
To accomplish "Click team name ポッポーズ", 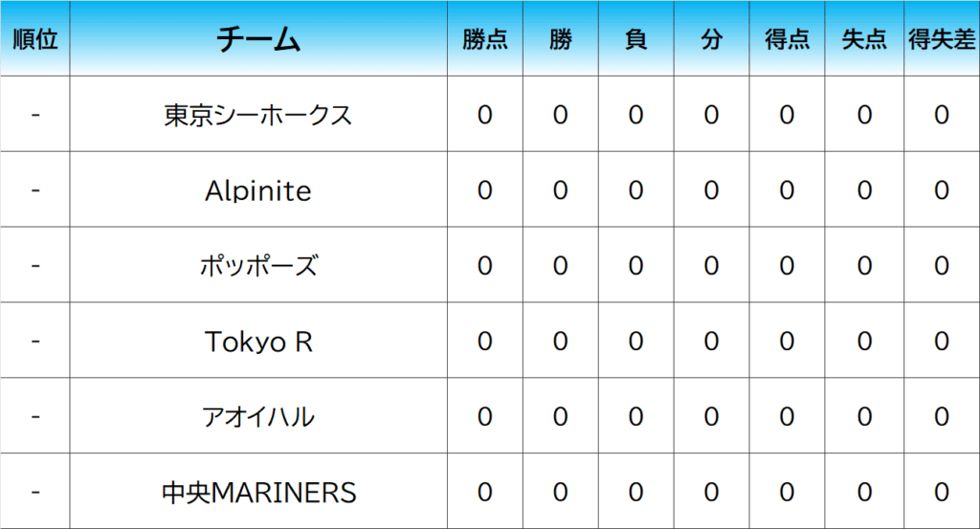I will (x=258, y=266).
